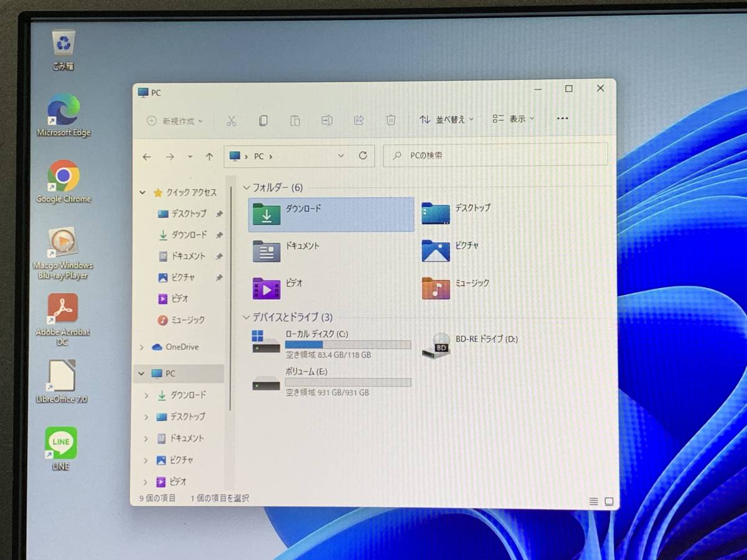The width and height of the screenshot is (747, 560).
Task: Open the See more (…) toolbar menu
Action: pos(563,118)
